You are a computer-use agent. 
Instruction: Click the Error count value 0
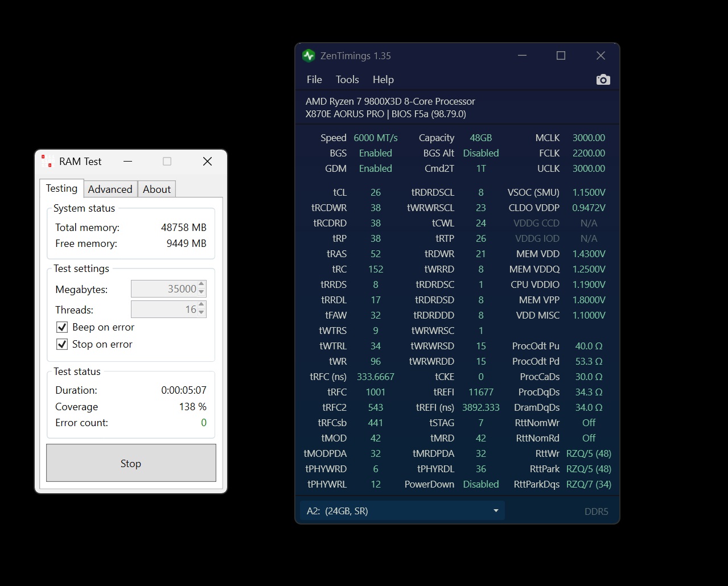[x=204, y=423]
